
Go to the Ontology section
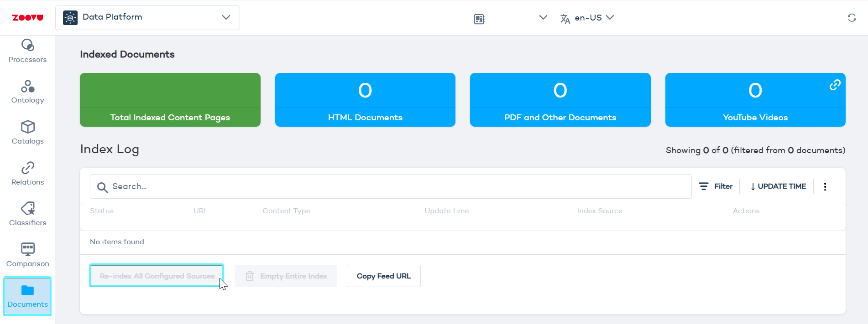pos(27,92)
